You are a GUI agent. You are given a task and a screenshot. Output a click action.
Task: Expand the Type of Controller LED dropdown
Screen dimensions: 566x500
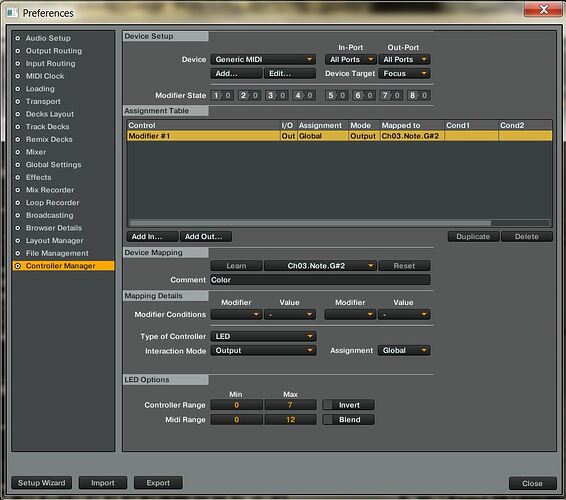tap(263, 336)
